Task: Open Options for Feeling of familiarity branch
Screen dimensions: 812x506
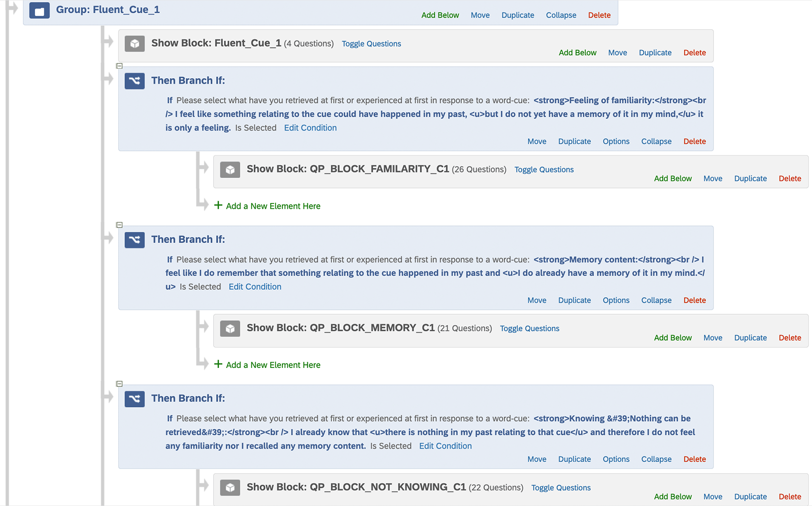Action: tap(616, 142)
